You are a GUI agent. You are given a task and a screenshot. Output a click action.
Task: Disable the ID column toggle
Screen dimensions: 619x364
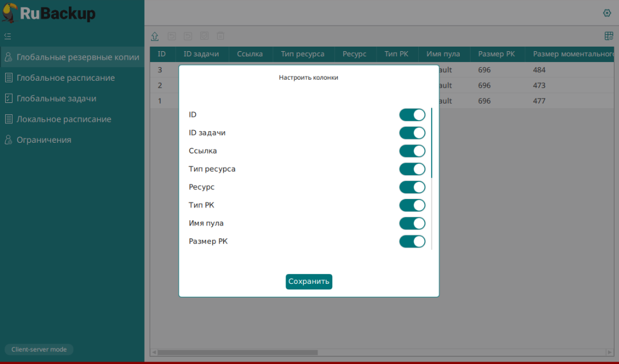[x=412, y=115]
